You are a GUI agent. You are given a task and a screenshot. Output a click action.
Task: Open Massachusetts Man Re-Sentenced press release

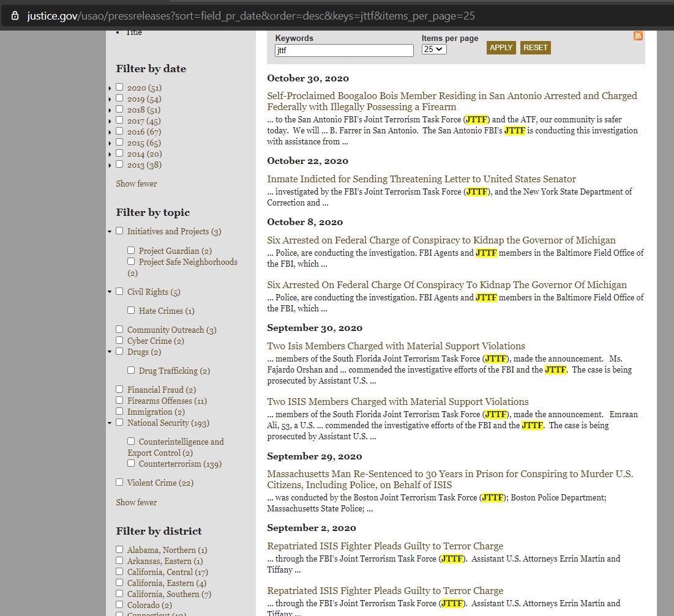click(x=449, y=480)
